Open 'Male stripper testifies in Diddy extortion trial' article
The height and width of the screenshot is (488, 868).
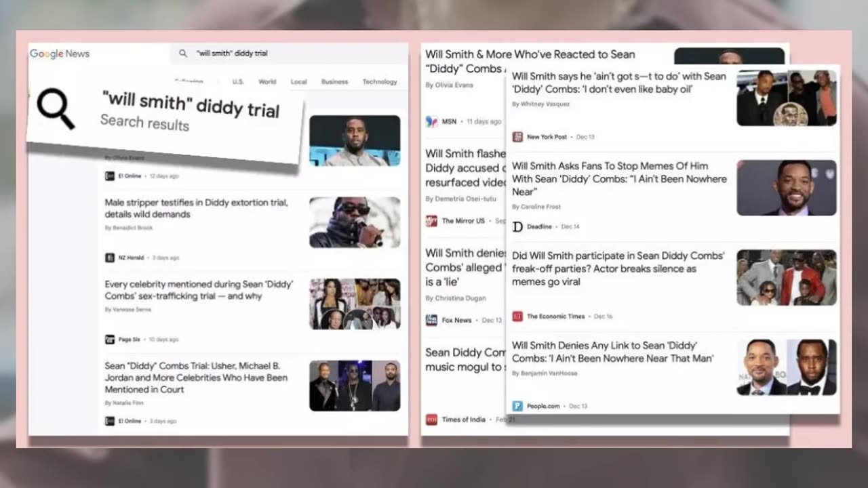(x=196, y=208)
